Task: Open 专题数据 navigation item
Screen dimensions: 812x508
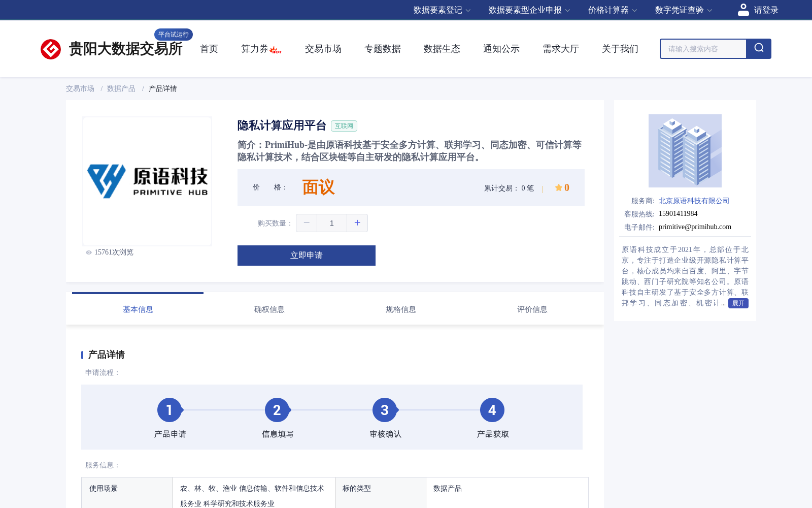Action: tap(383, 49)
